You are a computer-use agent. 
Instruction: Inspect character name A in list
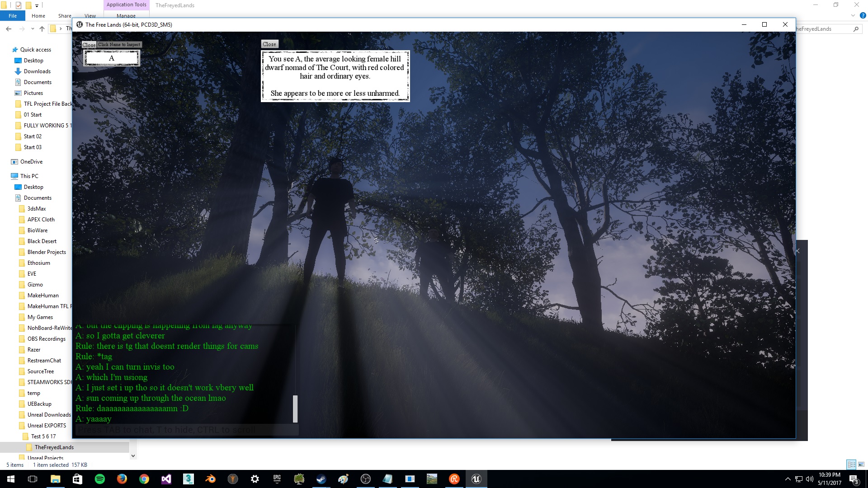(x=112, y=58)
